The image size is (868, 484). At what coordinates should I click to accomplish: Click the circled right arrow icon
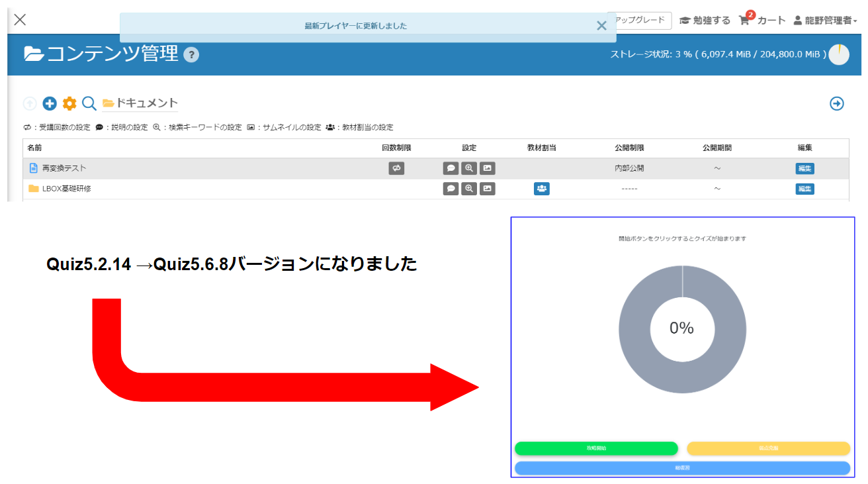837,103
